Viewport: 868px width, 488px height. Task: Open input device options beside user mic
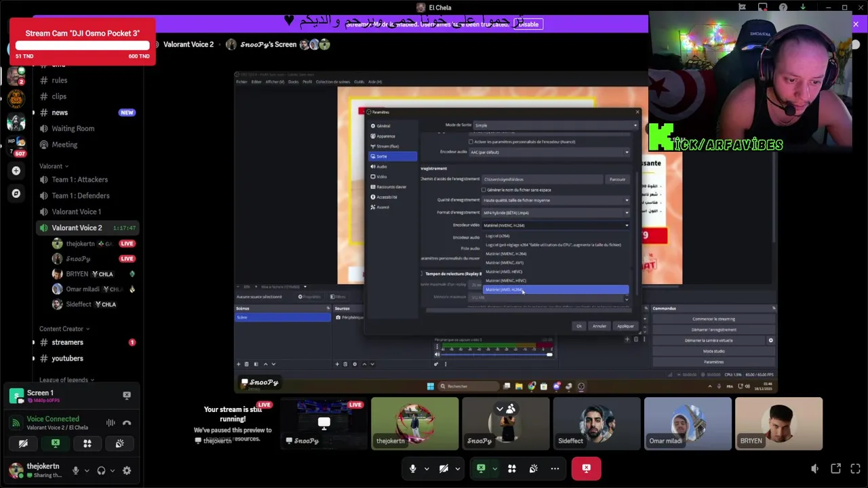coord(86,470)
